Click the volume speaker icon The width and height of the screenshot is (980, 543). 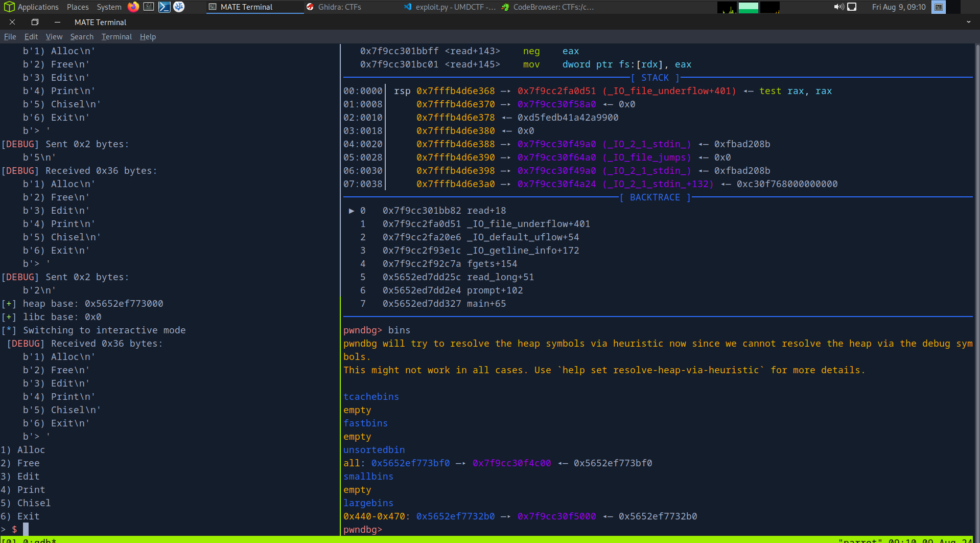tap(838, 7)
